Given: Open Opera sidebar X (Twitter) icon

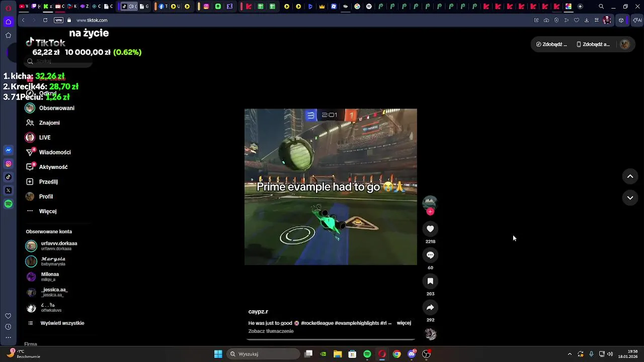Looking at the screenshot, I should tap(8, 191).
